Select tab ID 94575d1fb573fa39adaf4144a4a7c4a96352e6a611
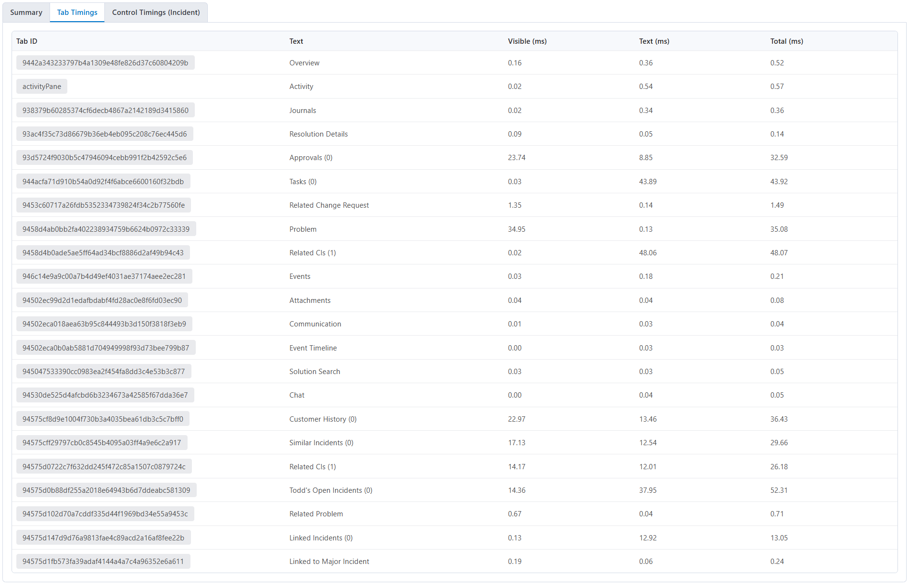 [x=103, y=562]
